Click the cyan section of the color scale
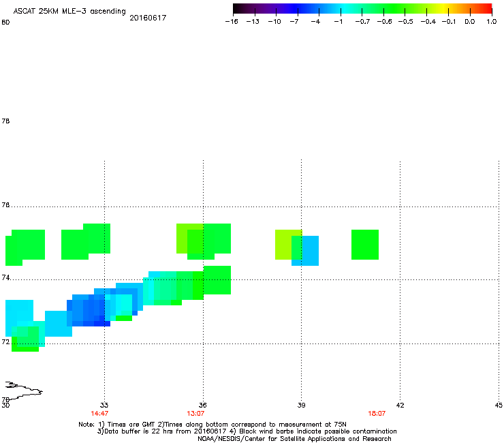Screen dimensions: 504x443 [343, 8]
